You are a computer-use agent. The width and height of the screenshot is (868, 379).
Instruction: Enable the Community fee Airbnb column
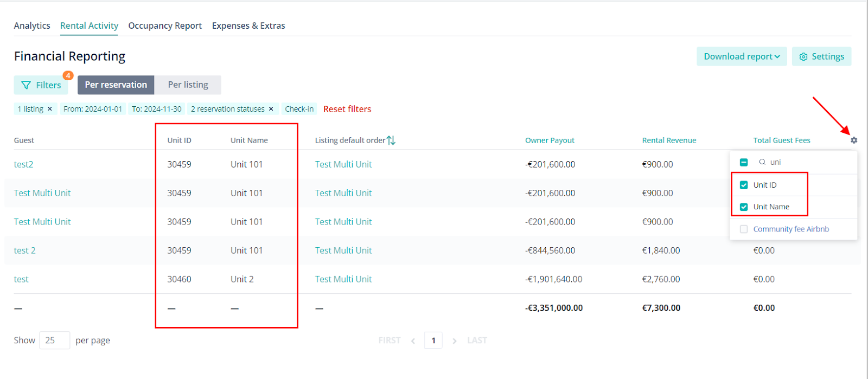pyautogui.click(x=744, y=229)
